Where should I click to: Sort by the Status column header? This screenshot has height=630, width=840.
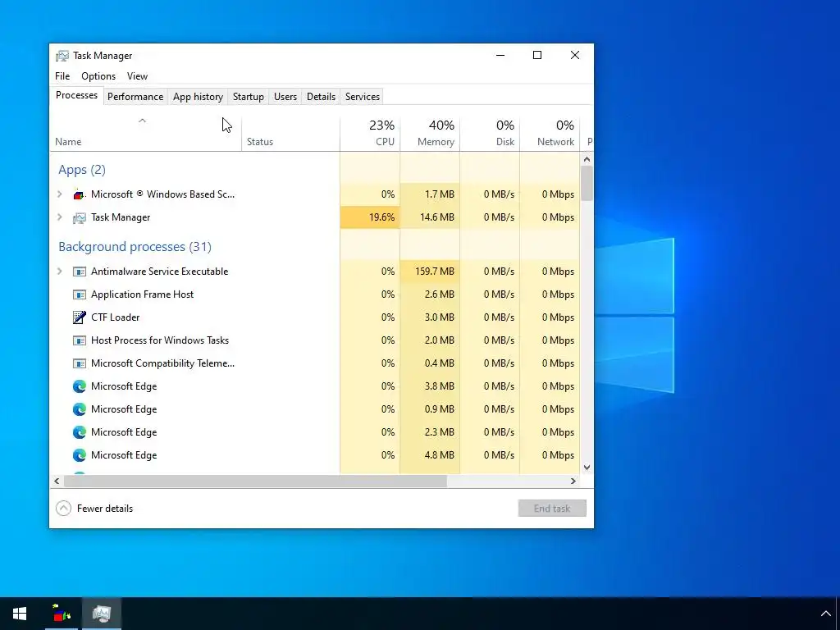tap(291, 133)
